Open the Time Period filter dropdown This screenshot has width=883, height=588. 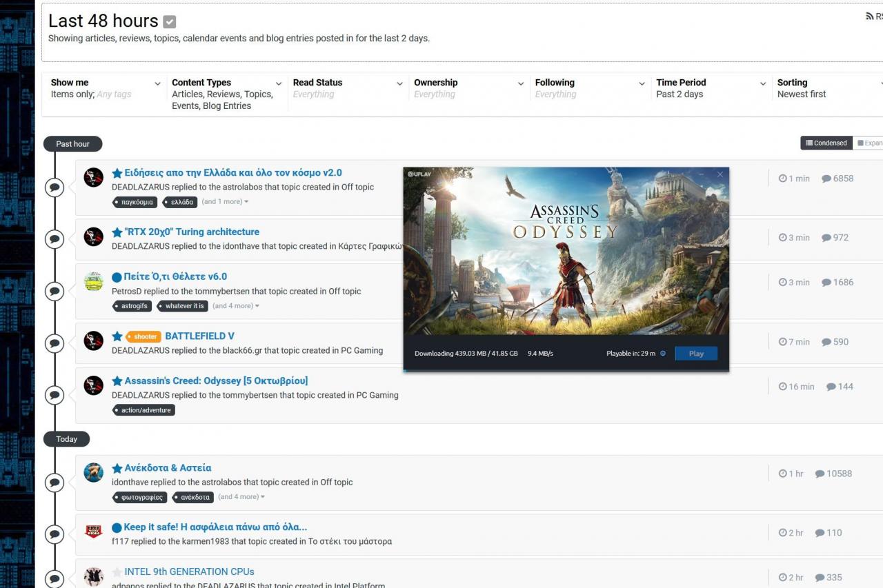(711, 88)
